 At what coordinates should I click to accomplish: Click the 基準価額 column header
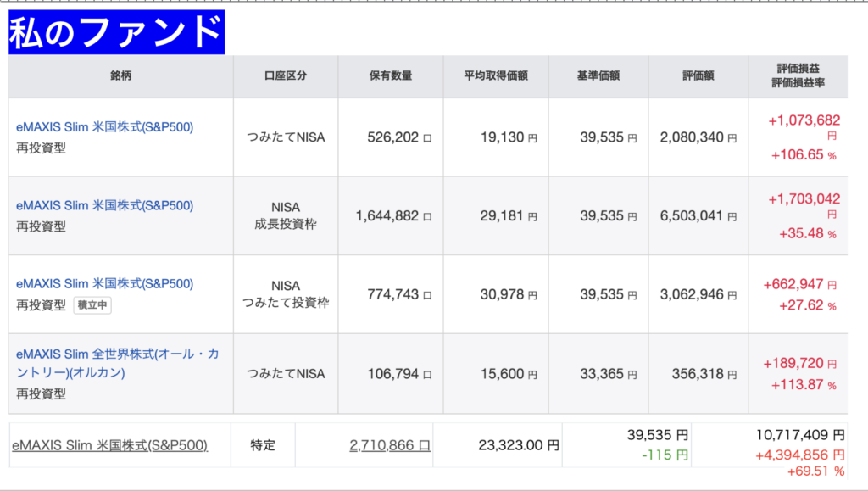[x=598, y=76]
